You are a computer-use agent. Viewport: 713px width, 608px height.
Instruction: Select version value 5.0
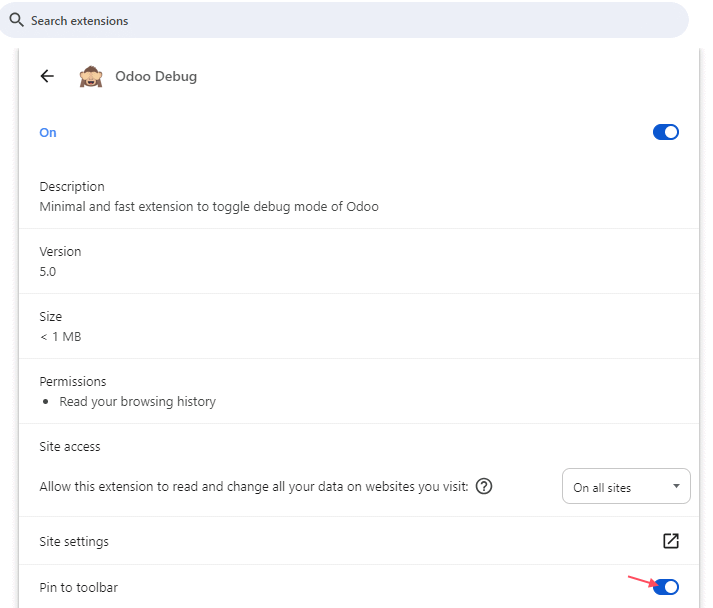[x=47, y=271]
